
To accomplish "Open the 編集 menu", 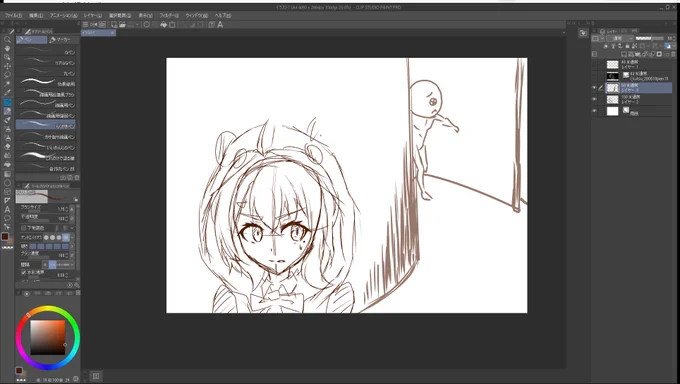I will tap(36, 15).
